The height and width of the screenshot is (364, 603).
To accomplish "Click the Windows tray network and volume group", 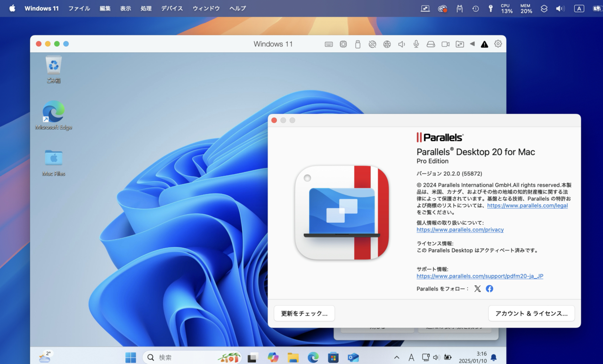I will pos(436,357).
